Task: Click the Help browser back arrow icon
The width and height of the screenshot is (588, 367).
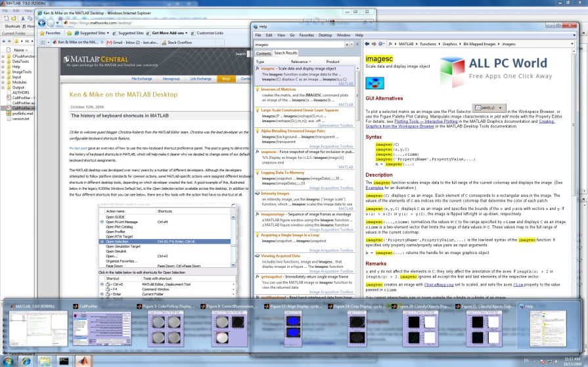Action: click(367, 44)
